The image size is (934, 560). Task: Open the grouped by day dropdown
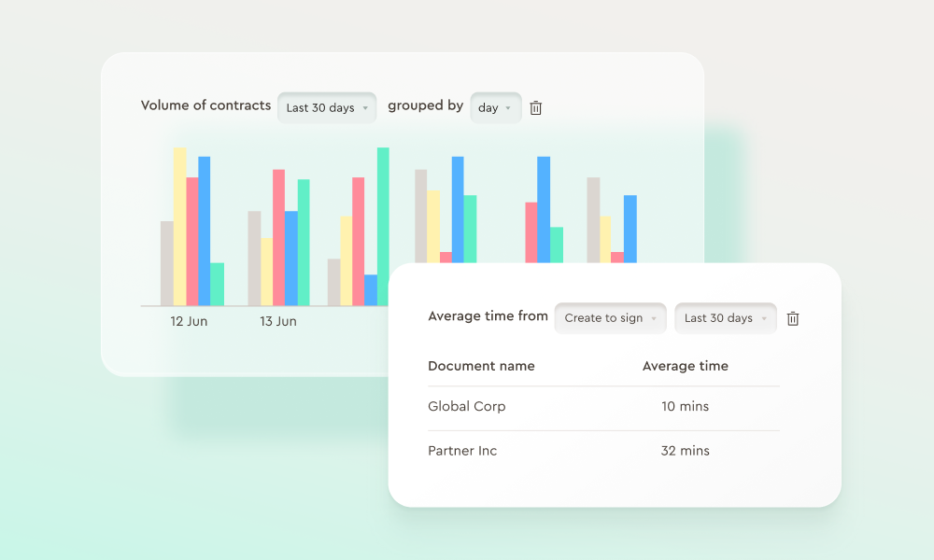(495, 108)
